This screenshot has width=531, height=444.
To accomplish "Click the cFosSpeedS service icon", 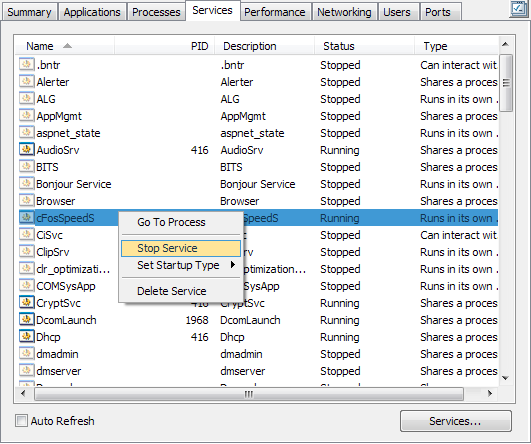I will (x=26, y=218).
